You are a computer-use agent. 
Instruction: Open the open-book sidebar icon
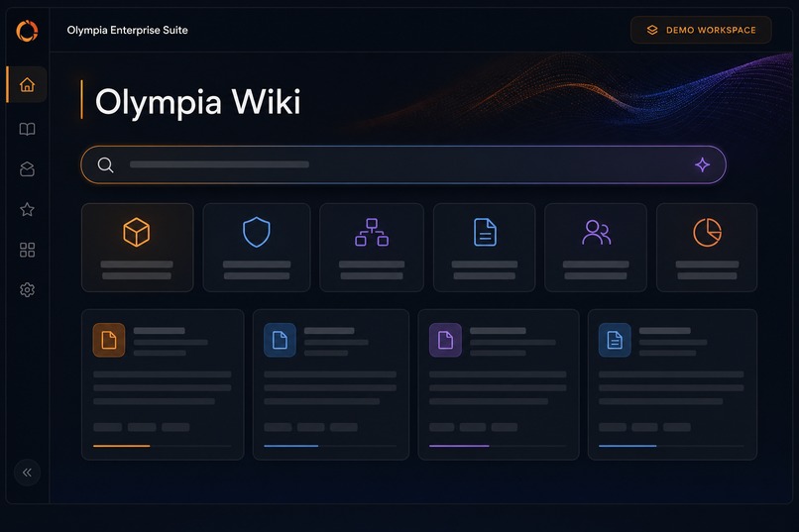27,129
